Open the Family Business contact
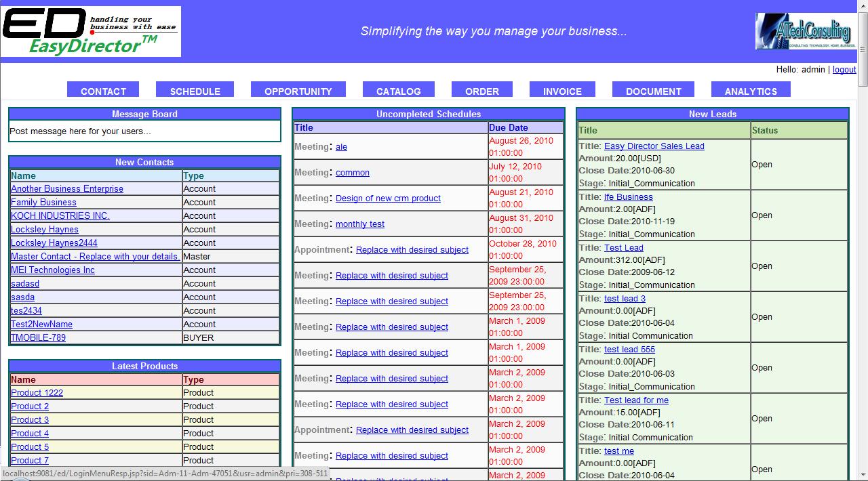 43,203
